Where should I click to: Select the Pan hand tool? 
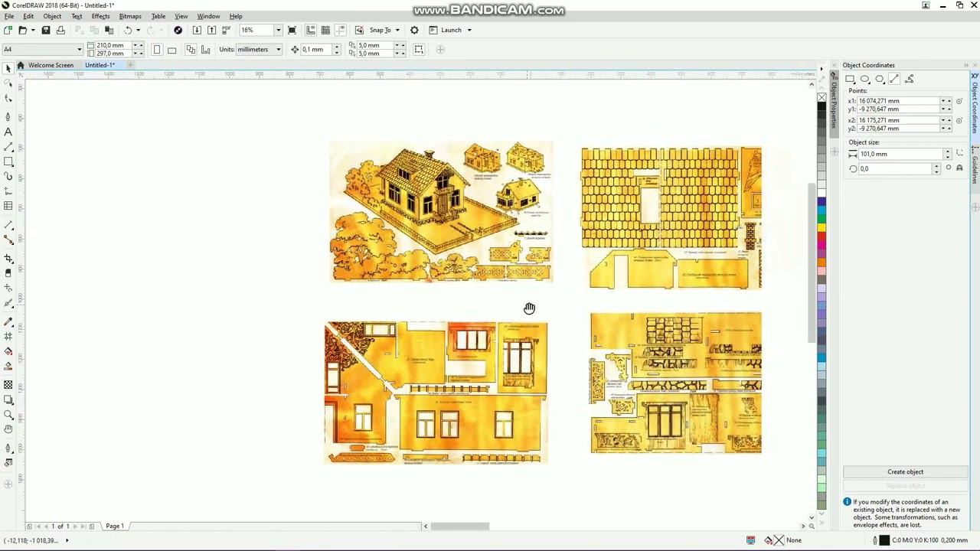coord(8,429)
